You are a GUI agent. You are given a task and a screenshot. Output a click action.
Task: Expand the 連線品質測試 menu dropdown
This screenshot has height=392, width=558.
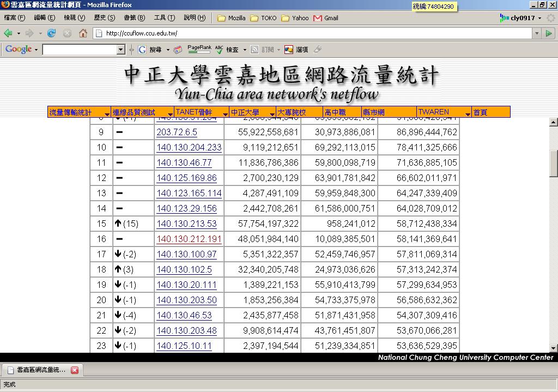pos(170,114)
